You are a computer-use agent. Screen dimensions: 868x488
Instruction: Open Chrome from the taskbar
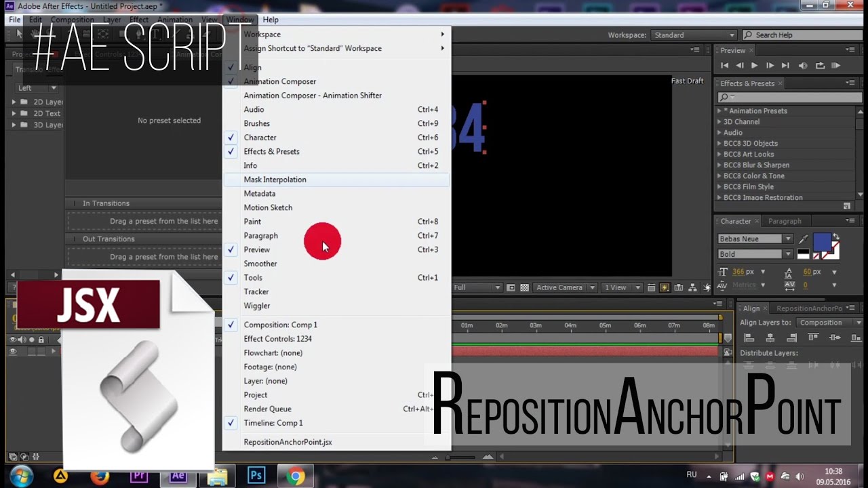[295, 476]
